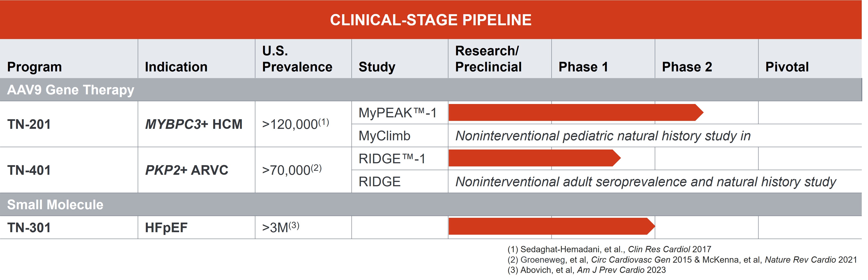Image resolution: width=868 pixels, height=280 pixels.
Task: Click the MyPEAK-1 study label
Action: coord(398,113)
